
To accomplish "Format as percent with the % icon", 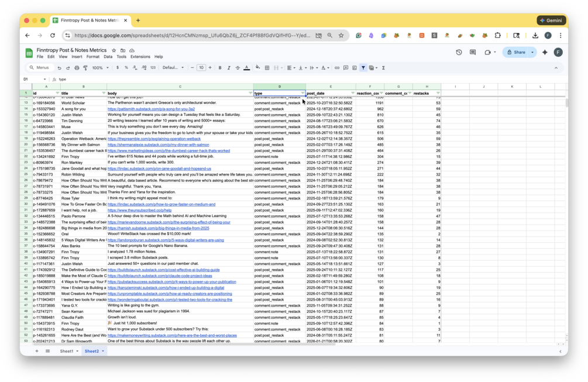I will click(126, 68).
